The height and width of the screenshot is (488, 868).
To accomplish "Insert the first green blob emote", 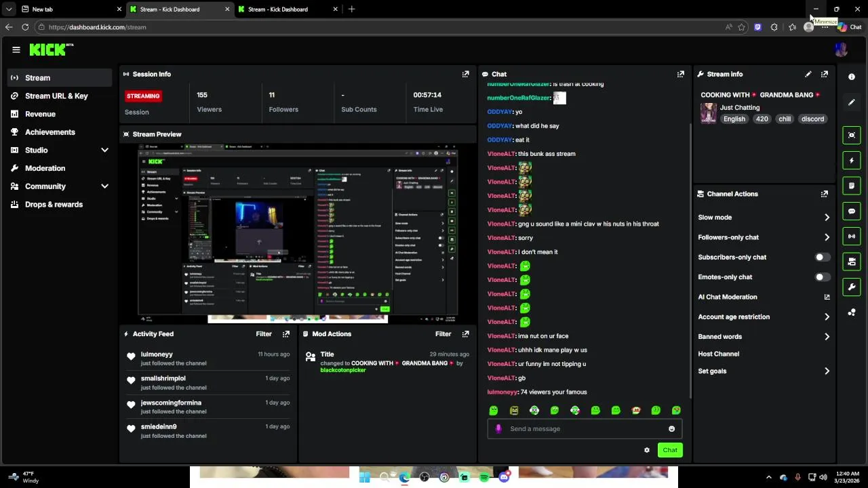I will (494, 410).
